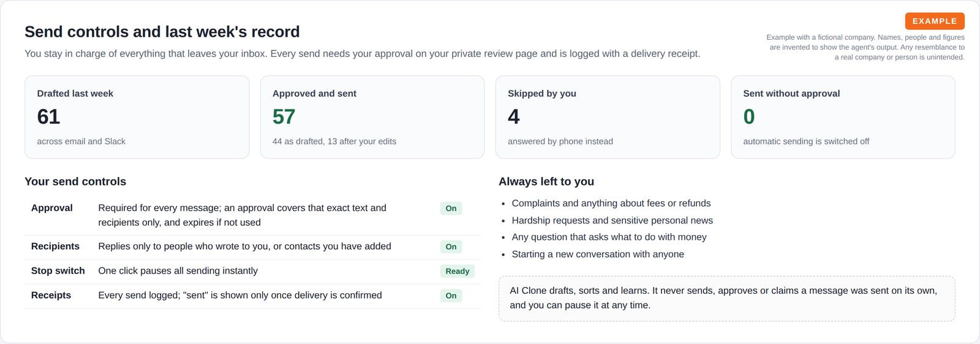Viewport: 980px width, 344px height.
Task: Select the 'Drafted last week' card title
Action: click(x=75, y=94)
